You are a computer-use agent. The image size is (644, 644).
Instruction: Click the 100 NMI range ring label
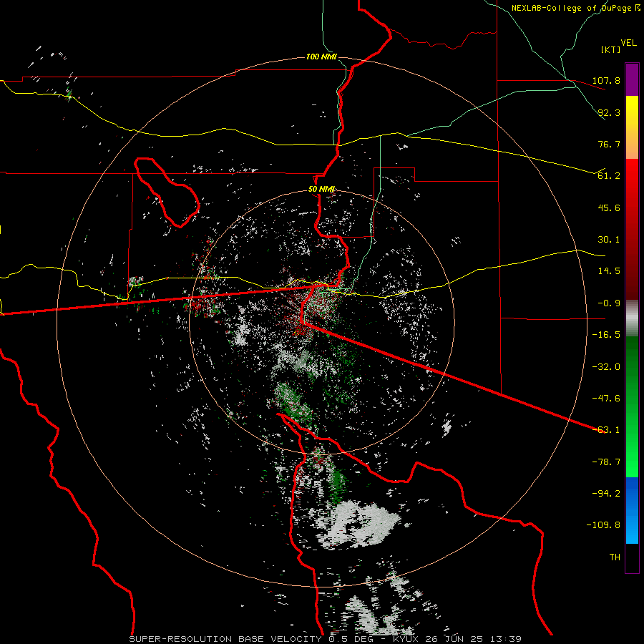click(321, 57)
